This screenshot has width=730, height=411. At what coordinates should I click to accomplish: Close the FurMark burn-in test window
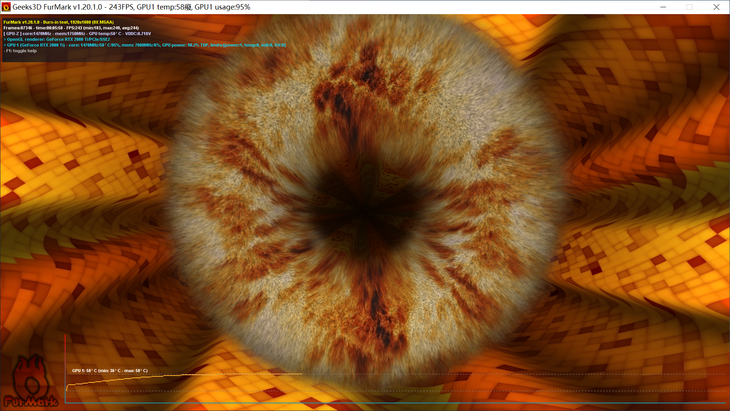(x=716, y=7)
